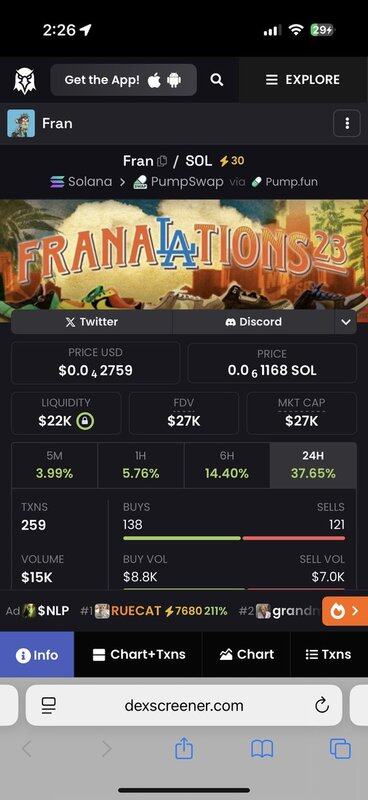This screenshot has height=800, width=368.
Task: Show open Safari tabs overview
Action: click(340, 749)
